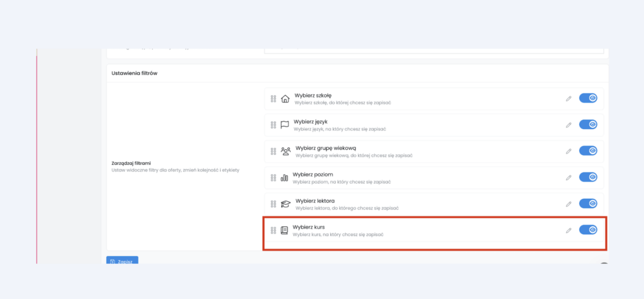The height and width of the screenshot is (299, 644).
Task: Click the drag handle beside Wybierz kurs
Action: coord(274,230)
